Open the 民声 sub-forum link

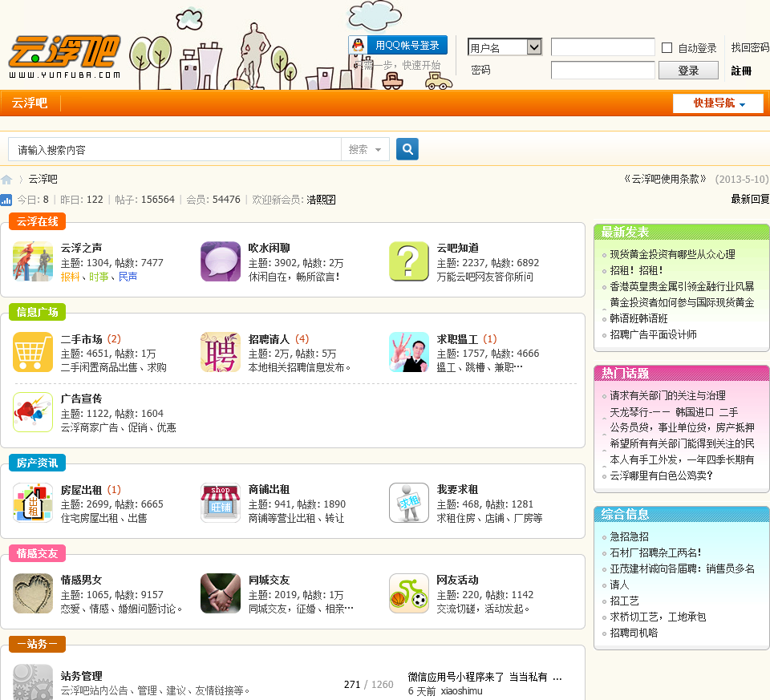128,277
